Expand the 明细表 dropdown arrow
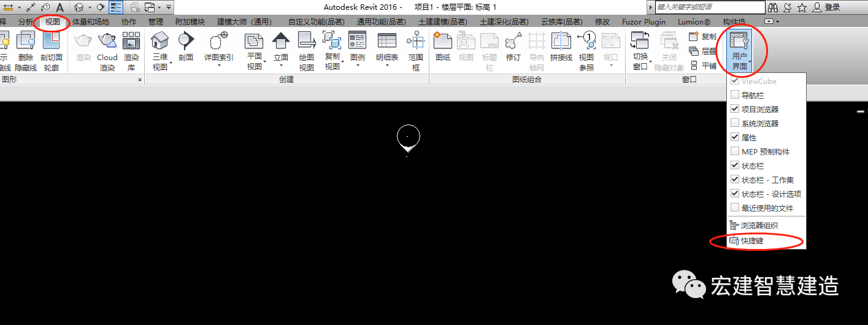 tap(386, 64)
